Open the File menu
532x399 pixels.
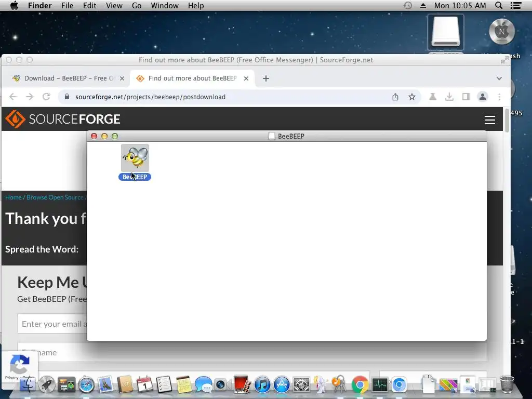tap(67, 5)
